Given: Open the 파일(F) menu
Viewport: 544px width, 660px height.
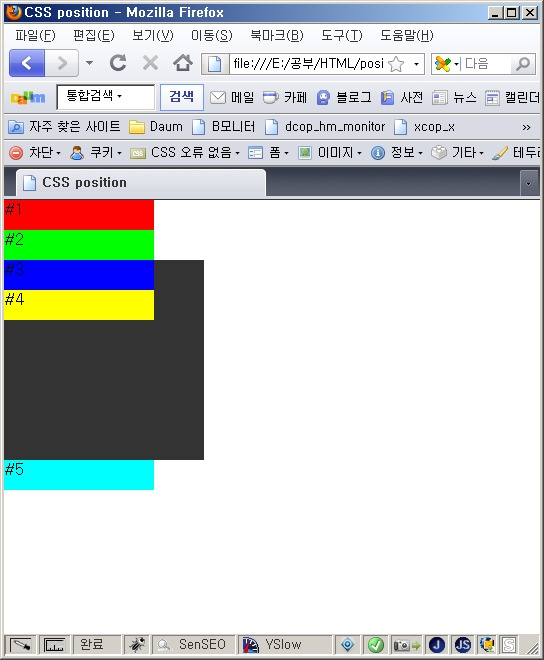Looking at the screenshot, I should pyautogui.click(x=35, y=35).
